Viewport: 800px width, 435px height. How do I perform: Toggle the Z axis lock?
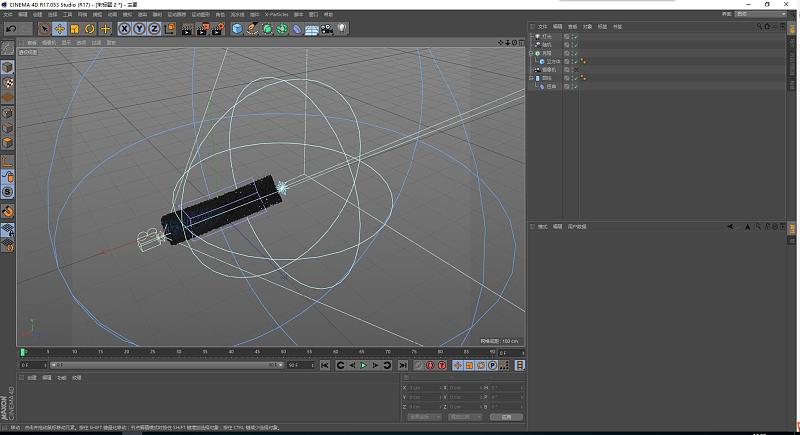[x=155, y=29]
